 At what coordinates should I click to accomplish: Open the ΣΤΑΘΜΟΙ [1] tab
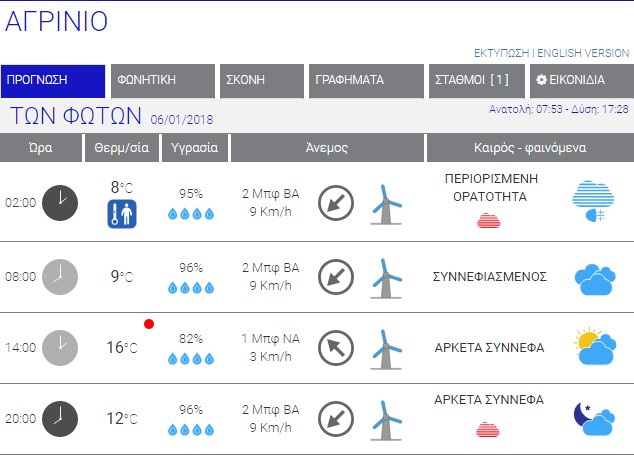[x=475, y=81]
